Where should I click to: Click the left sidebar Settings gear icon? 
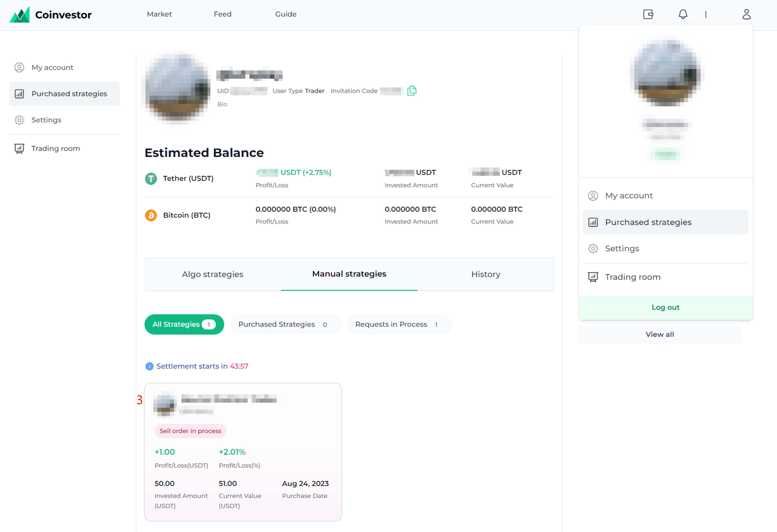19,120
